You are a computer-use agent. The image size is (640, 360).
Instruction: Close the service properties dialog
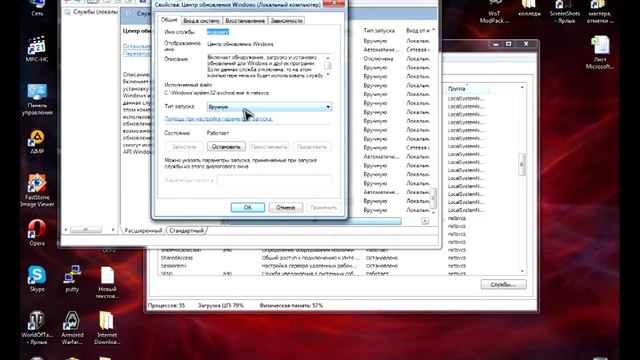coord(333,4)
